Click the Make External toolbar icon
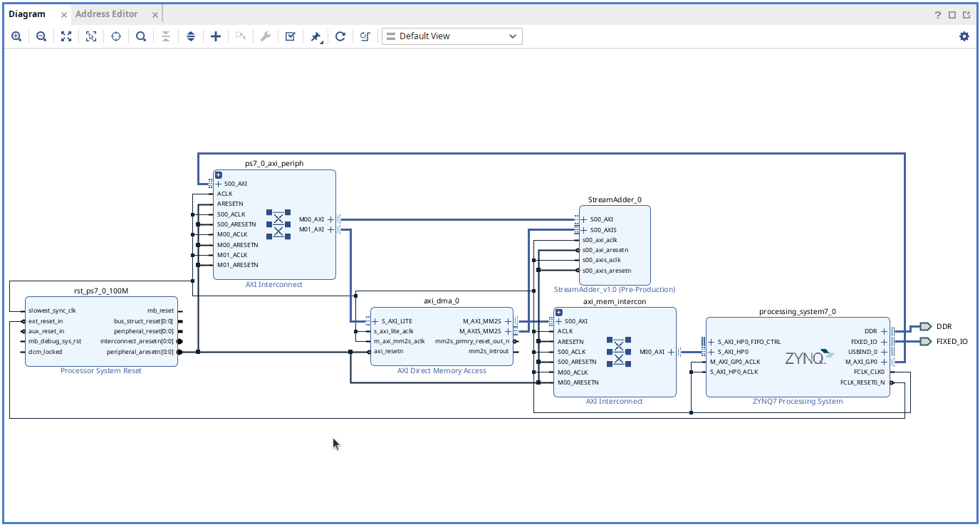Viewport: 980px width, 527px height. [241, 36]
